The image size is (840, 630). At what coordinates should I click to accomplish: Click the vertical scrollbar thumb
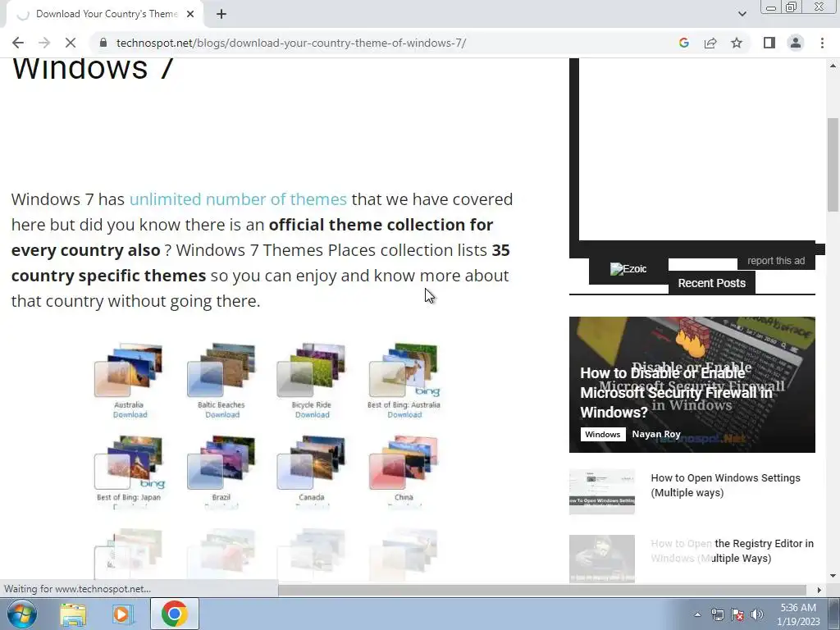pyautogui.click(x=833, y=164)
